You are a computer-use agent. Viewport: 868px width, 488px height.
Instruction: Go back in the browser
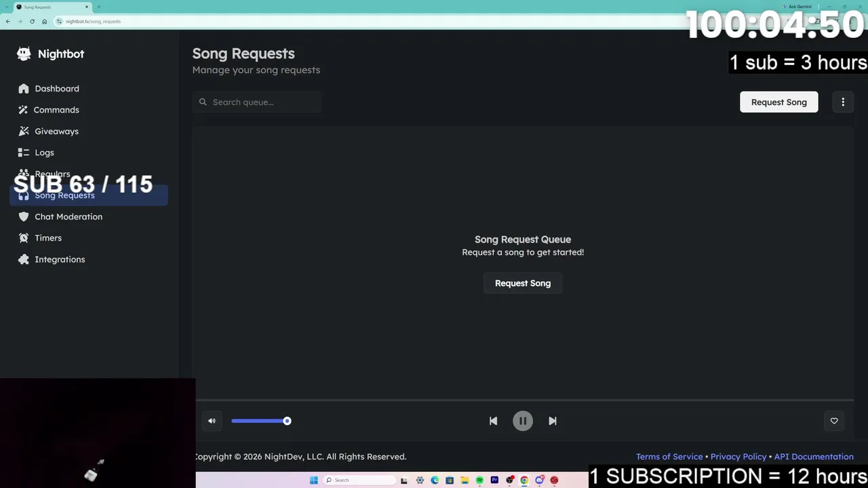click(x=8, y=21)
